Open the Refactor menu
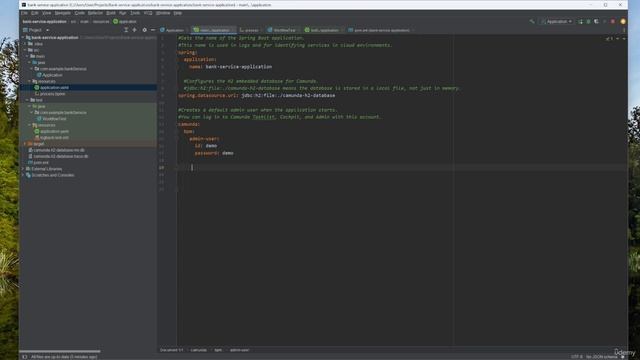Viewport: 640px width, 360px height. (x=95, y=13)
